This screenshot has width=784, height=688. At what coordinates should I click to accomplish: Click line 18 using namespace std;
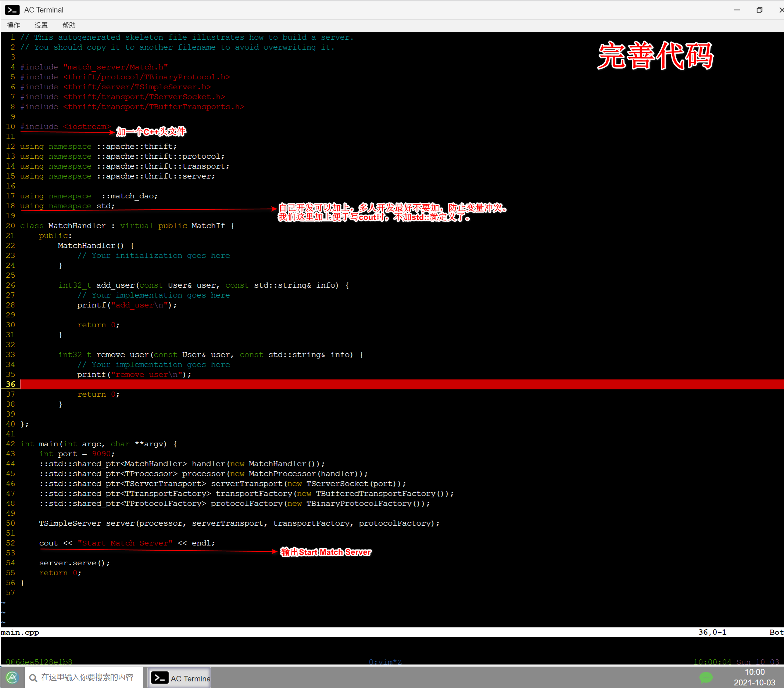pos(68,206)
